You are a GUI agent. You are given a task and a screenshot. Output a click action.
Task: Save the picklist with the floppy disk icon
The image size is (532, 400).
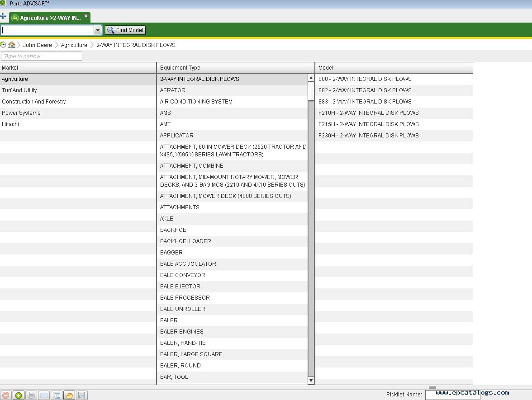click(82, 395)
